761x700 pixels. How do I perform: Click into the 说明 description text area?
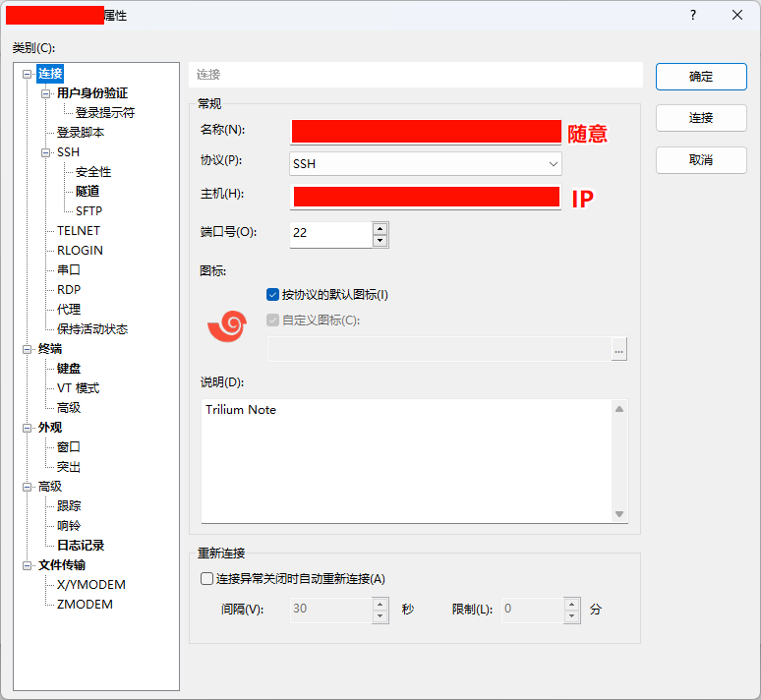pyautogui.click(x=405, y=462)
